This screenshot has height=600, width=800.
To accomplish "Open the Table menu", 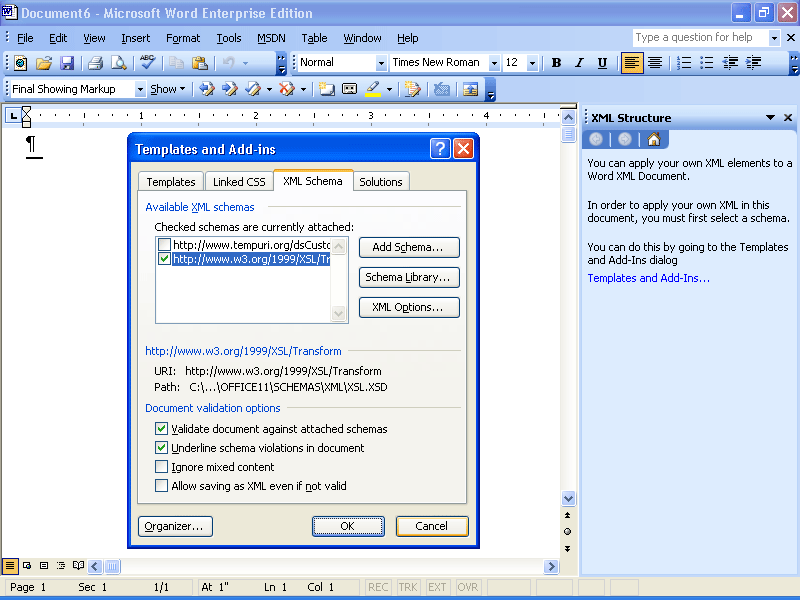I will 314,38.
